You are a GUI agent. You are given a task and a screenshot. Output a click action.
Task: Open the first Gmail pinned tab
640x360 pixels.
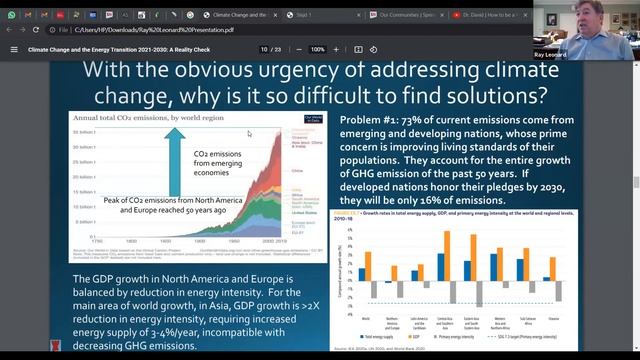coord(28,15)
